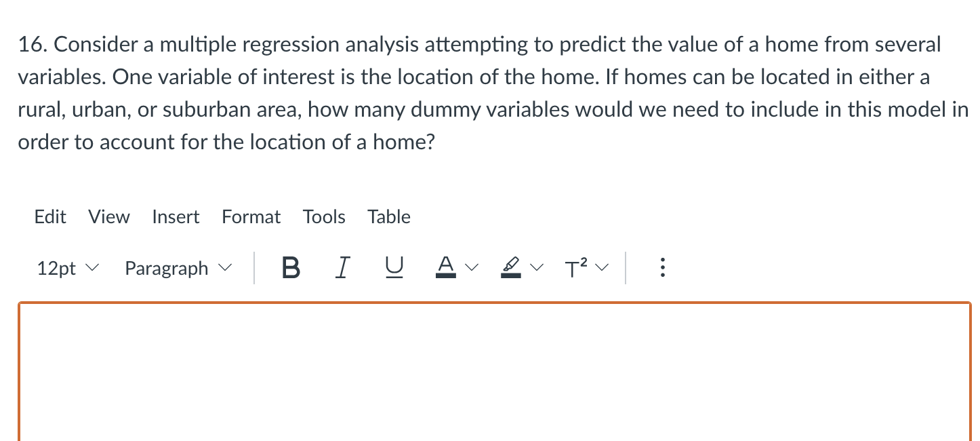The image size is (980, 441).
Task: Open the View menu
Action: click(108, 216)
